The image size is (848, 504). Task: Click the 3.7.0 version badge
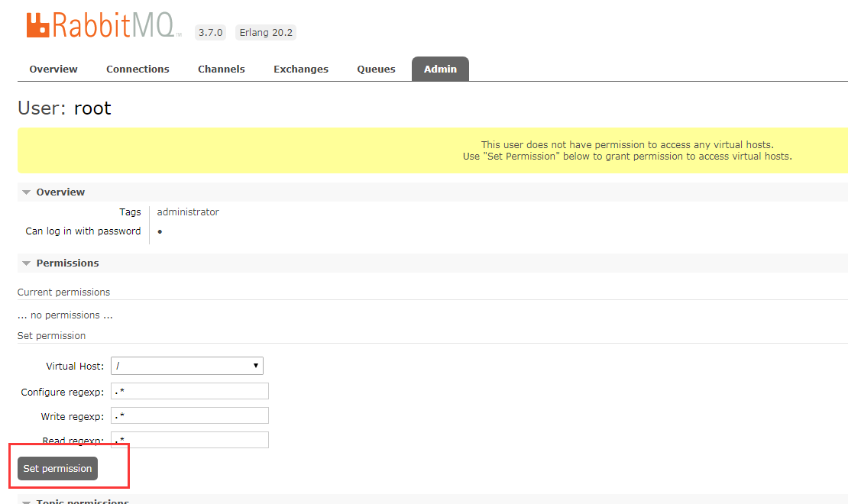tap(210, 32)
